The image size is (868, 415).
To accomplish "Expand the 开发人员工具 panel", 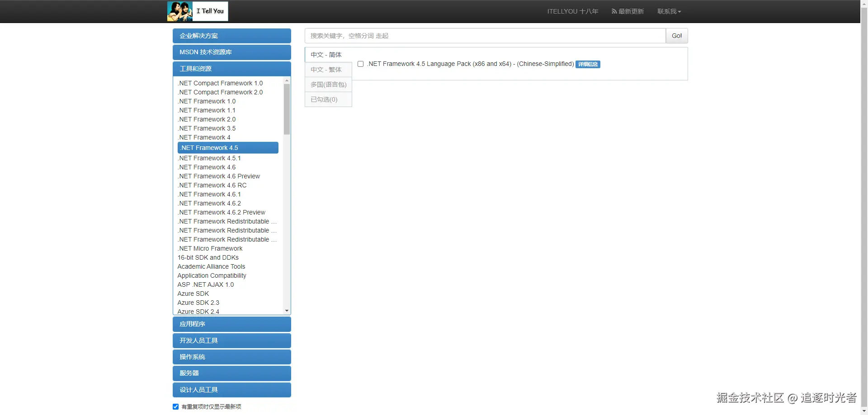I will [x=232, y=340].
